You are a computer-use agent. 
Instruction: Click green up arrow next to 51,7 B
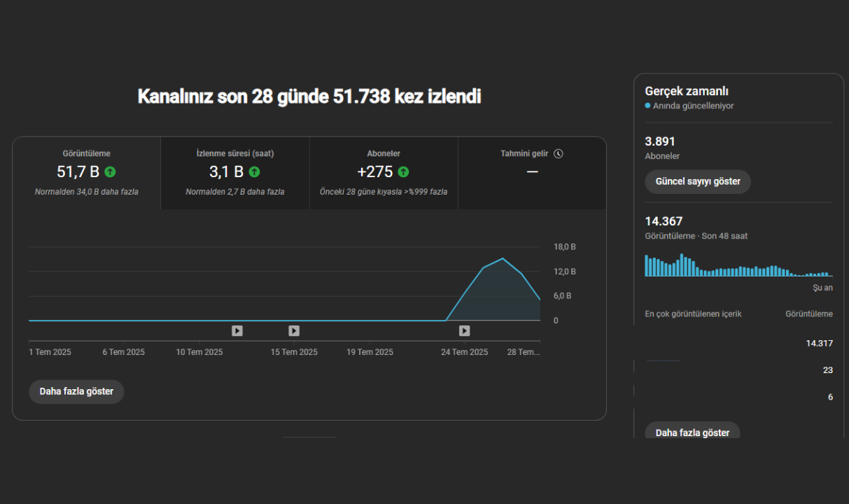[x=111, y=171]
